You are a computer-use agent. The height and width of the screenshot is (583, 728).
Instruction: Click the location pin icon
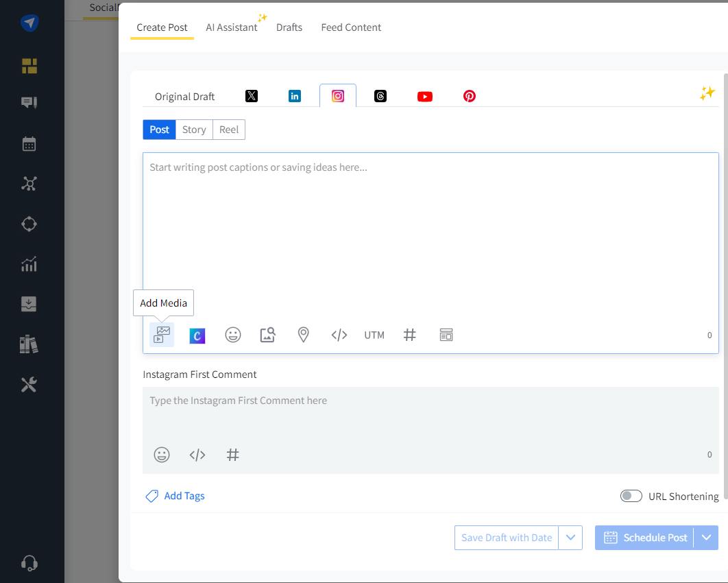click(303, 335)
